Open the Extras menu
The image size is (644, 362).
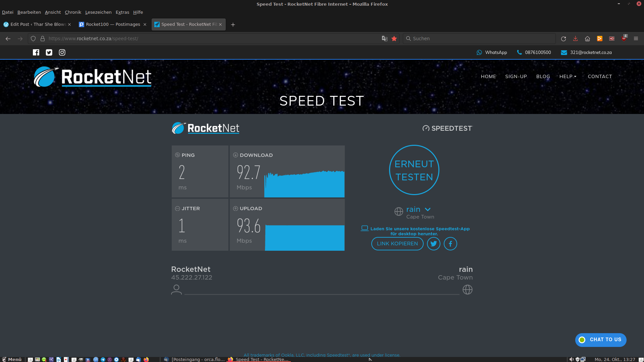point(122,12)
